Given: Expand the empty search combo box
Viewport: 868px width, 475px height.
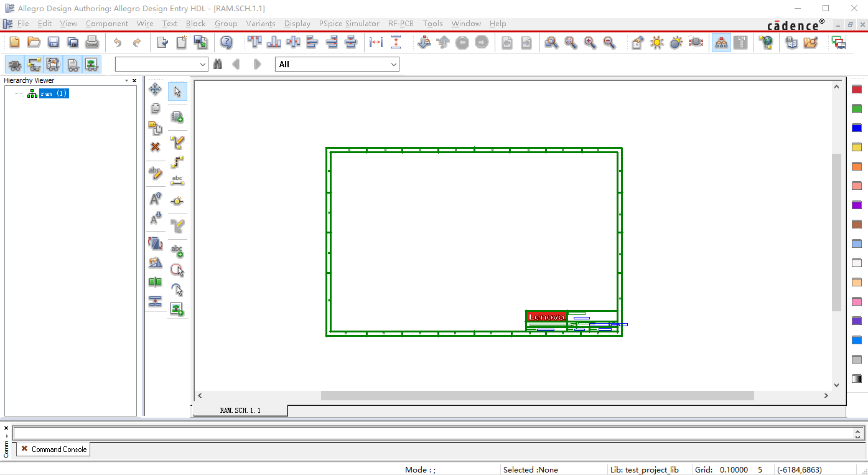Looking at the screenshot, I should (x=203, y=64).
